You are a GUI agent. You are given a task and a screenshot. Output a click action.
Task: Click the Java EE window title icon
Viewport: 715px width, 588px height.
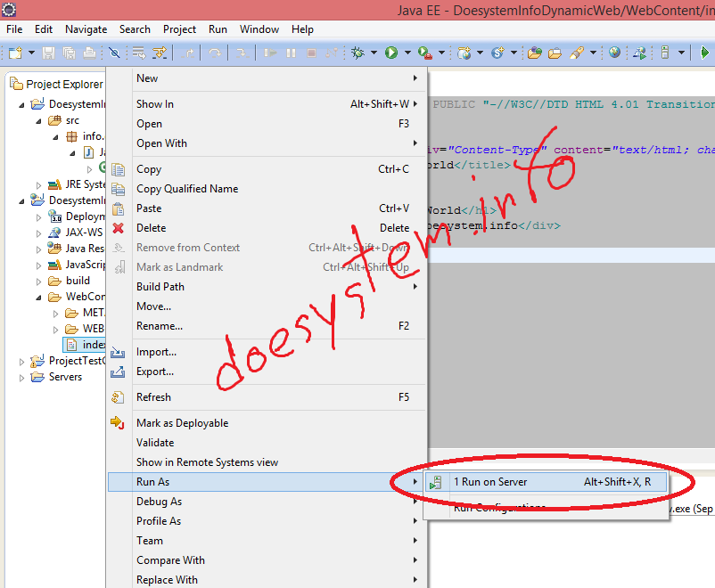pos(9,10)
